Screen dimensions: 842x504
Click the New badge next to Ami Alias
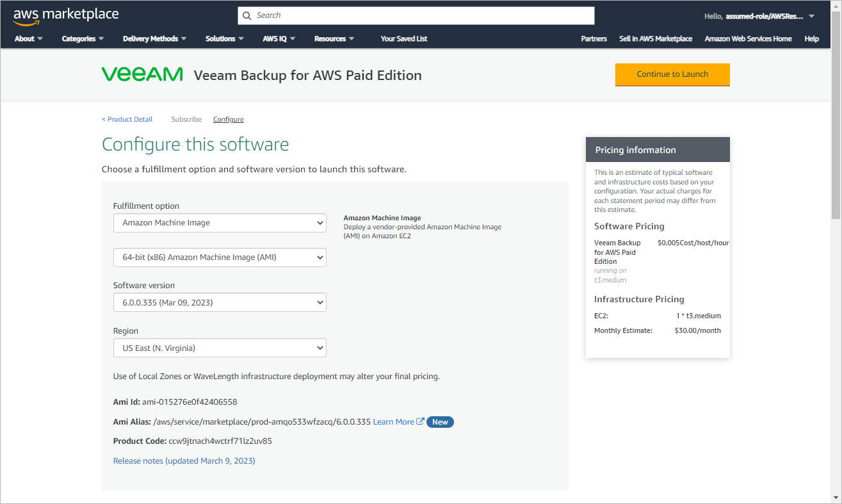(x=440, y=422)
